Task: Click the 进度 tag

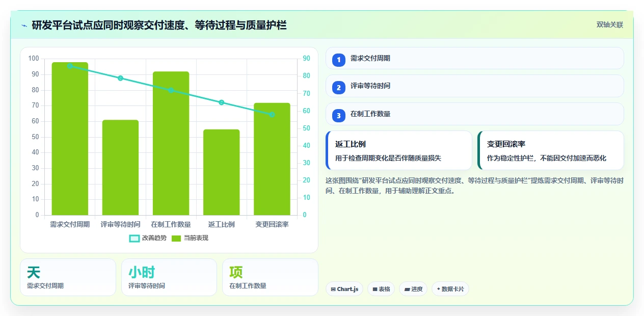Action: pyautogui.click(x=413, y=289)
